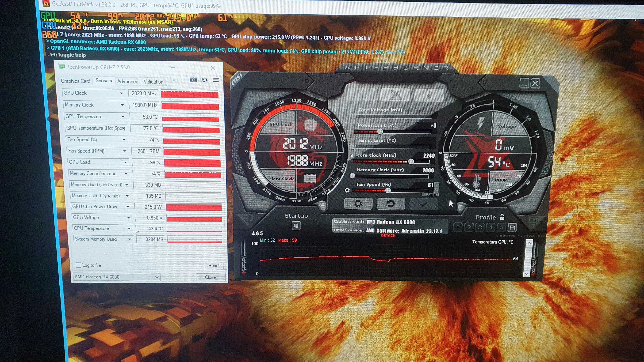Save profile with floppy disk icon

(512, 228)
